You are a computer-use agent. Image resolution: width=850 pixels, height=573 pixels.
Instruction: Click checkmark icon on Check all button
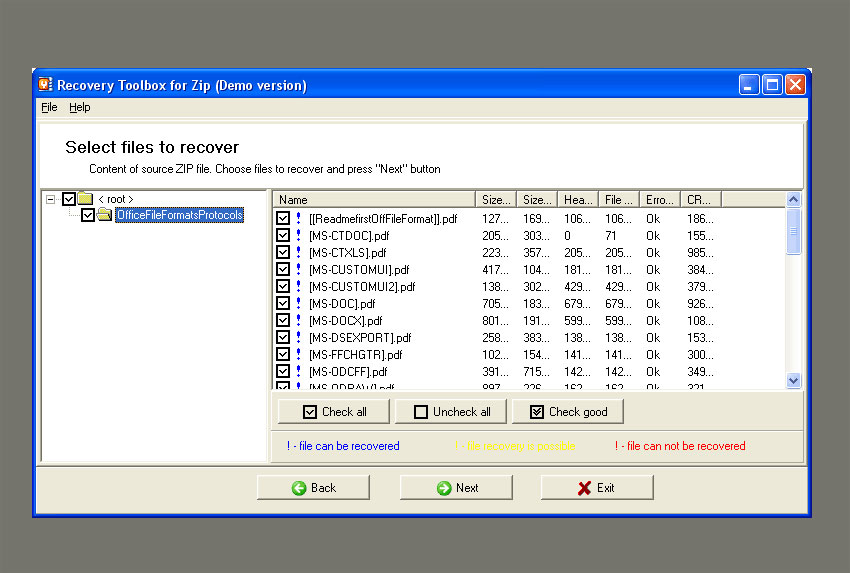[x=310, y=412]
